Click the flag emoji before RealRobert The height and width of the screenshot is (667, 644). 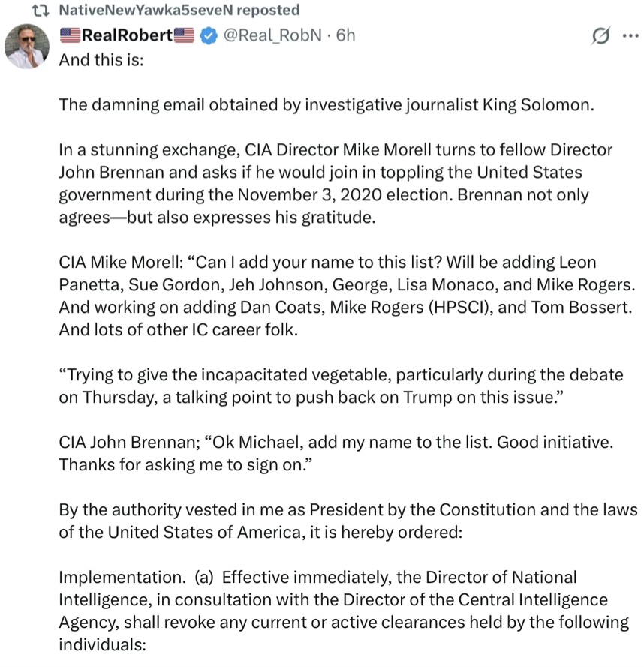(x=69, y=35)
